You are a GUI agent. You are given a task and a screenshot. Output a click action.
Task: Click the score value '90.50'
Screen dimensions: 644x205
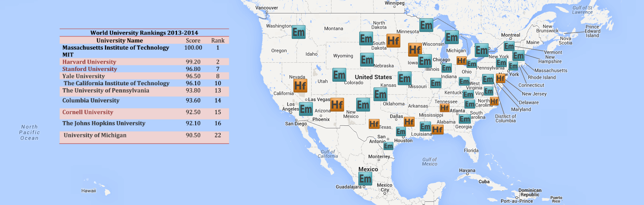(193, 135)
